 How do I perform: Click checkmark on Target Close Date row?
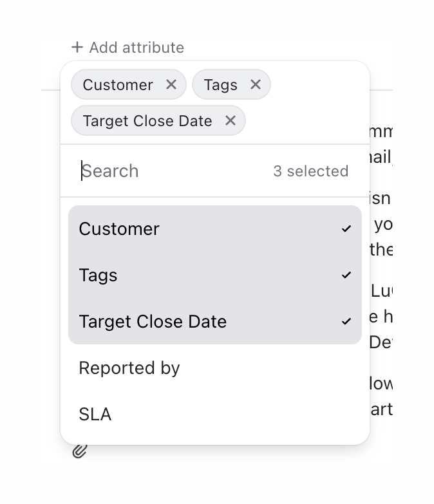click(x=346, y=321)
